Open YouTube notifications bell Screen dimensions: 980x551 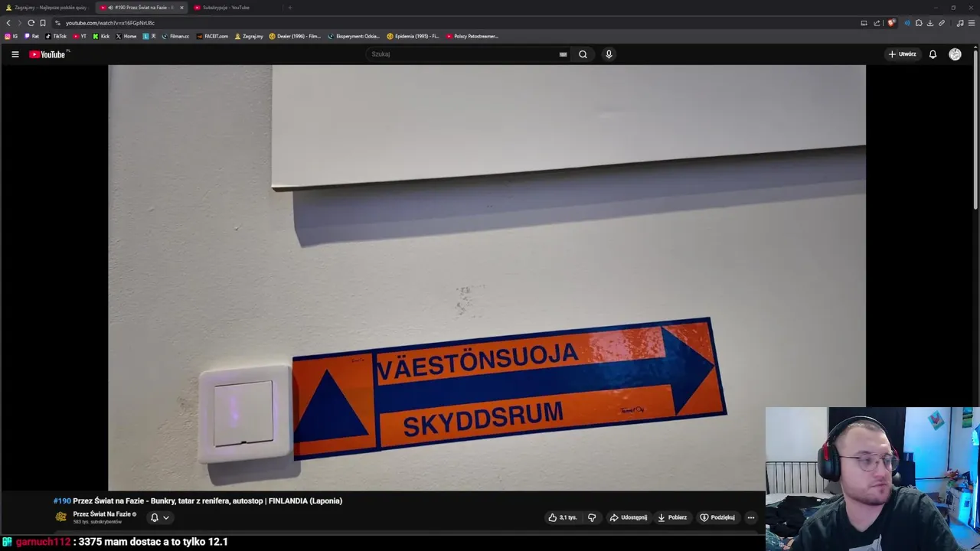pyautogui.click(x=933, y=54)
